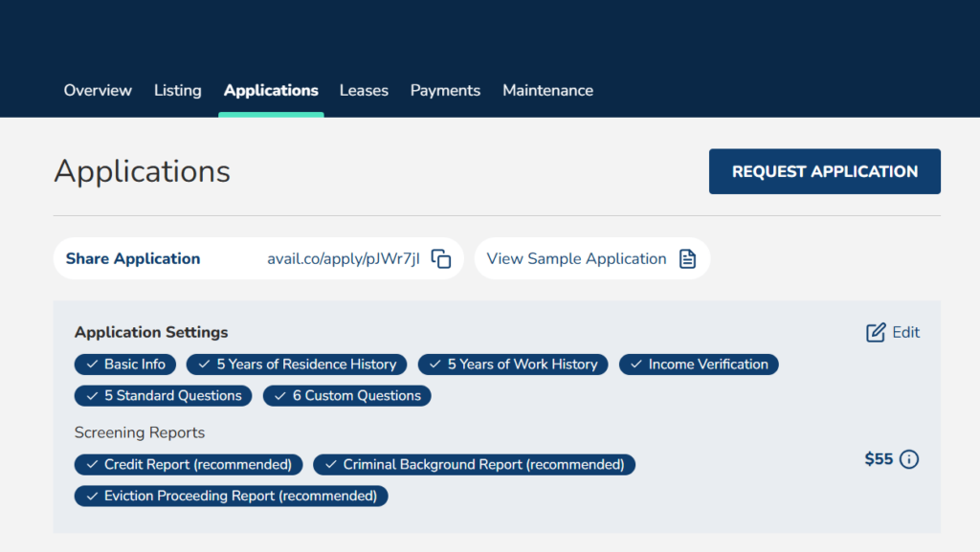
Task: Copy the application share link
Action: (440, 257)
